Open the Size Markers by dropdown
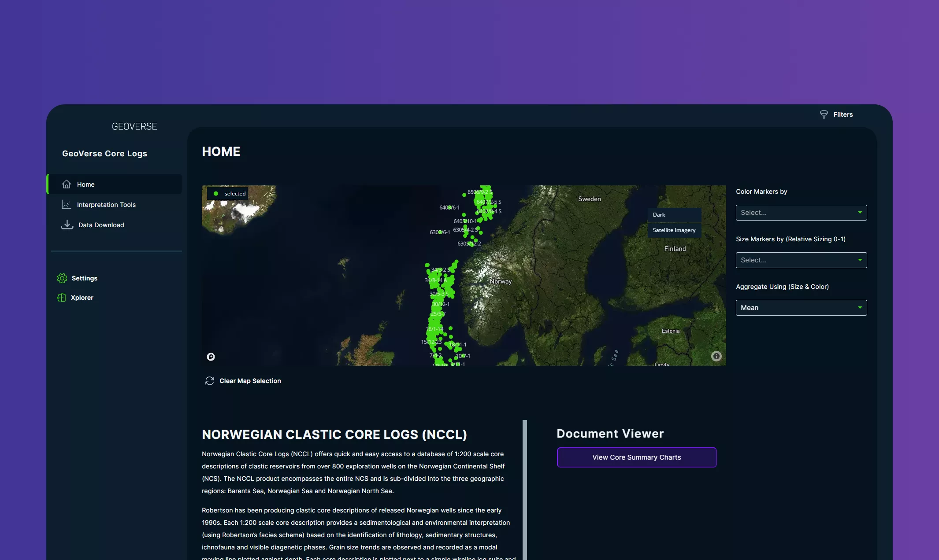This screenshot has height=560, width=939. coord(801,260)
